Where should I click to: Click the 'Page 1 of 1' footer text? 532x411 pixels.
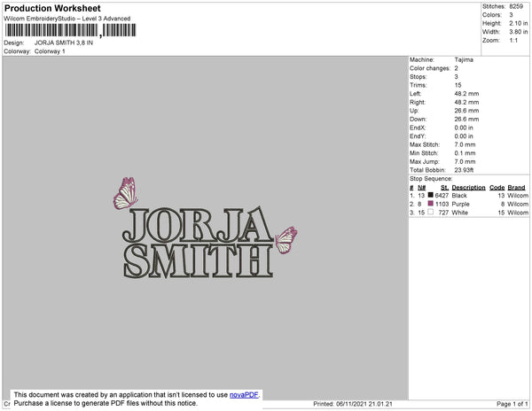(x=512, y=404)
